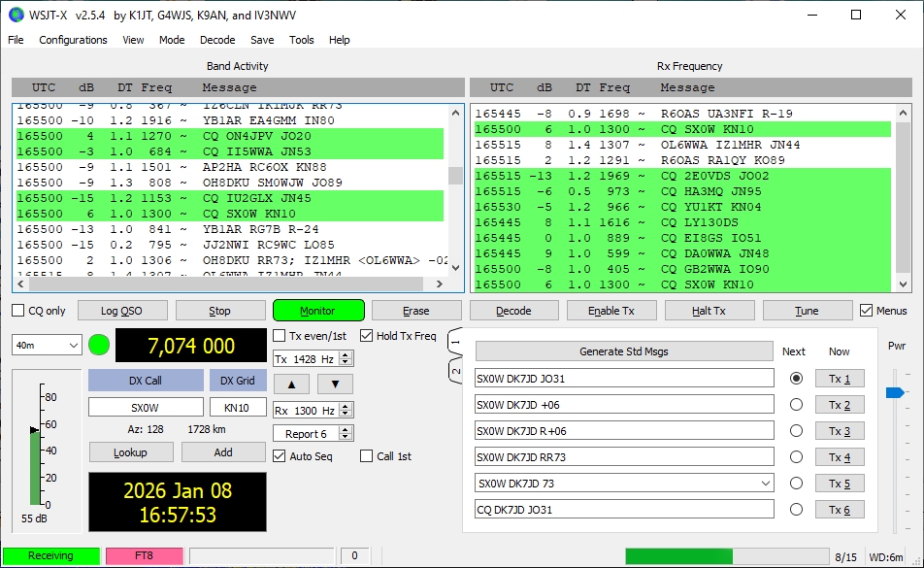Toggle the CQ only checkbox
The image size is (924, 568).
[18, 311]
